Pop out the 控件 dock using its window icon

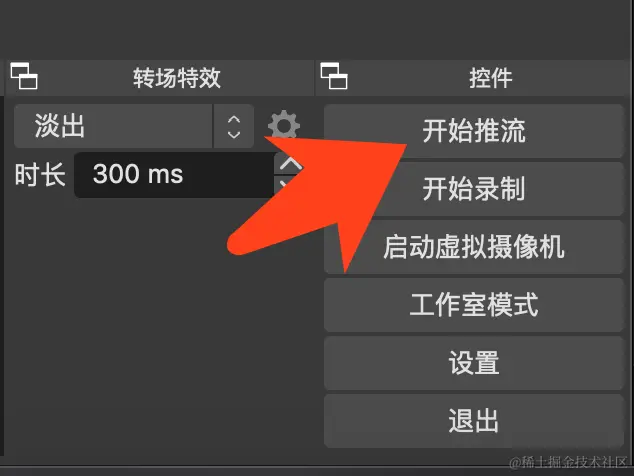pyautogui.click(x=334, y=76)
